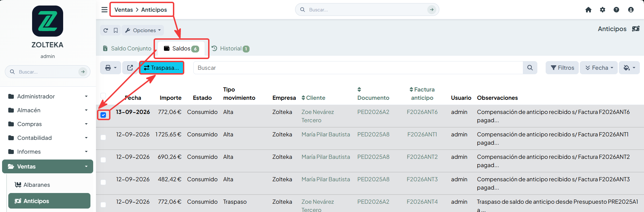Sort by the Cliente column
The image size is (644, 212).
coord(313,98)
